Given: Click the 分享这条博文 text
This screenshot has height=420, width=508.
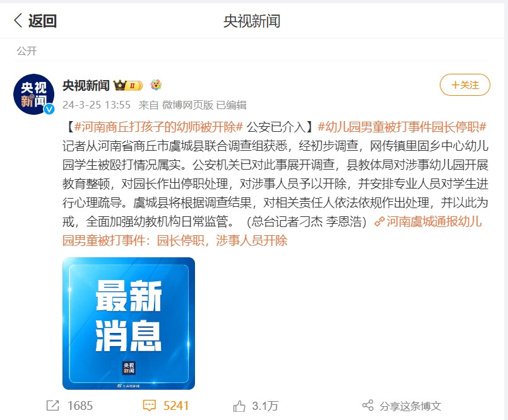Looking at the screenshot, I should [x=410, y=405].
